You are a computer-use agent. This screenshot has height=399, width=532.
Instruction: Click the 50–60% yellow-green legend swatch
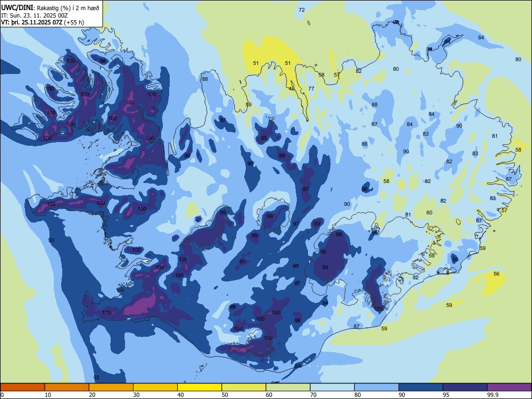click(x=244, y=387)
